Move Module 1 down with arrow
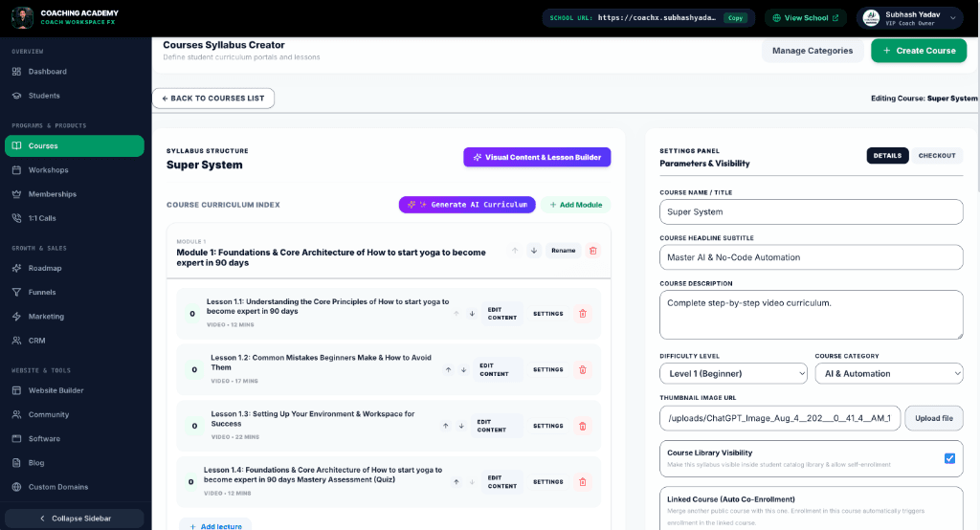 [x=534, y=251]
